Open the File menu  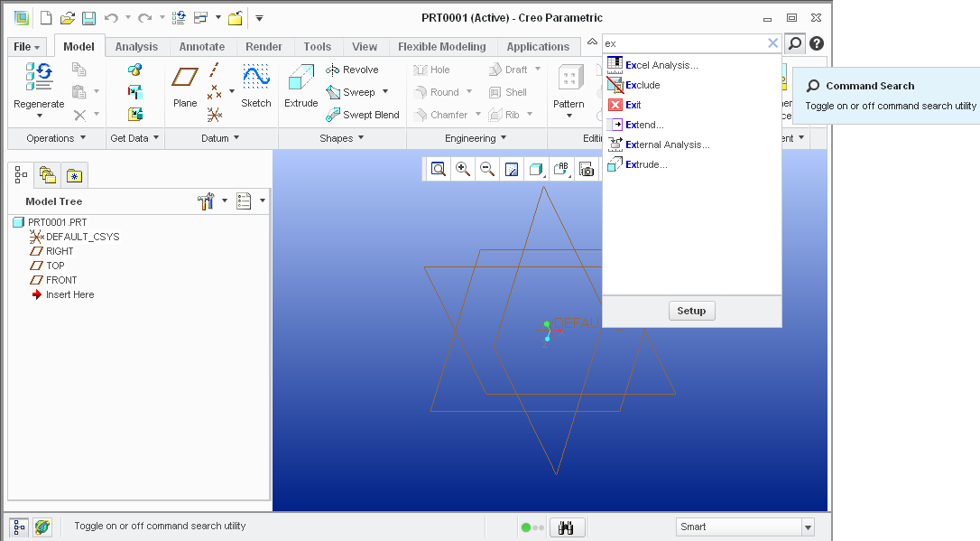27,47
